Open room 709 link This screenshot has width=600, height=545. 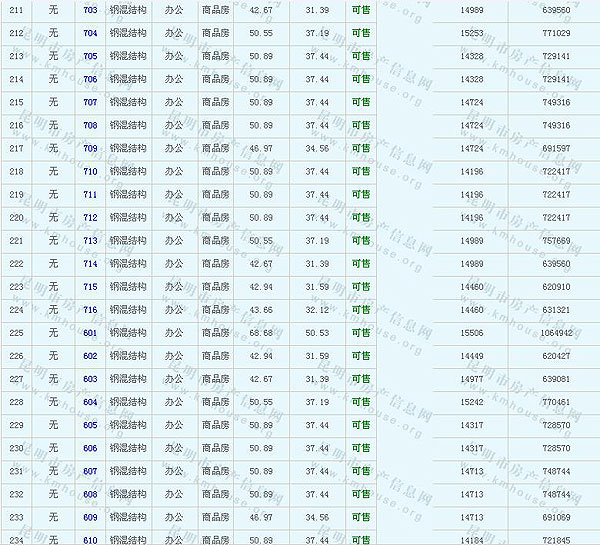(x=90, y=148)
